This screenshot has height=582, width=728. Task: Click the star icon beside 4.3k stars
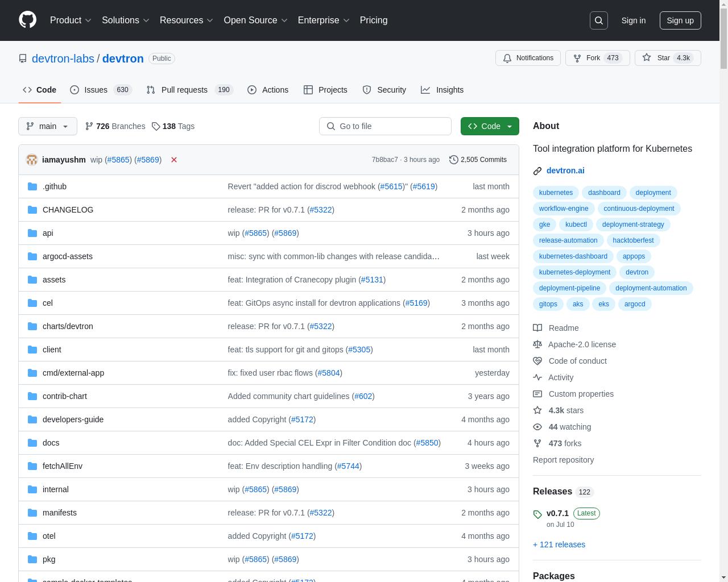tap(537, 410)
